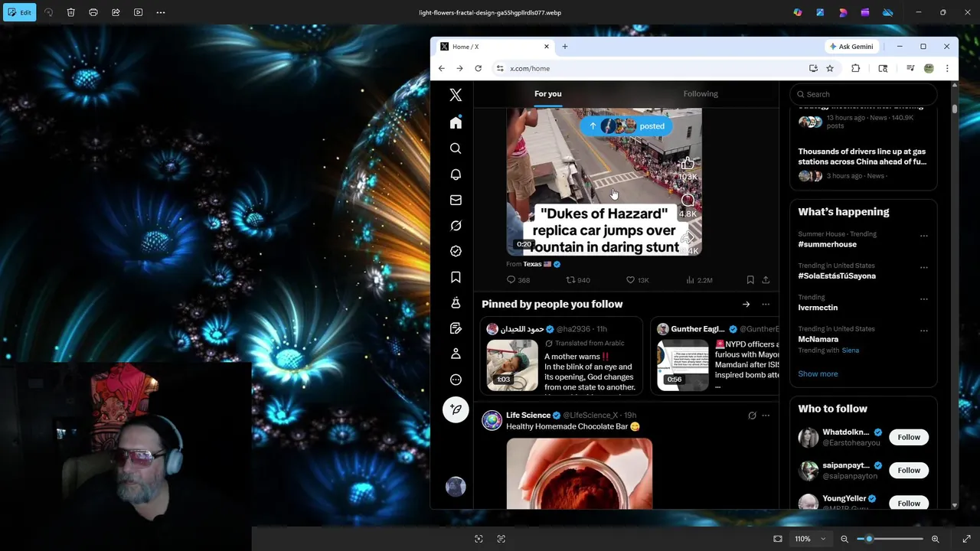
Task: Close the Home / X tab
Action: tap(547, 47)
